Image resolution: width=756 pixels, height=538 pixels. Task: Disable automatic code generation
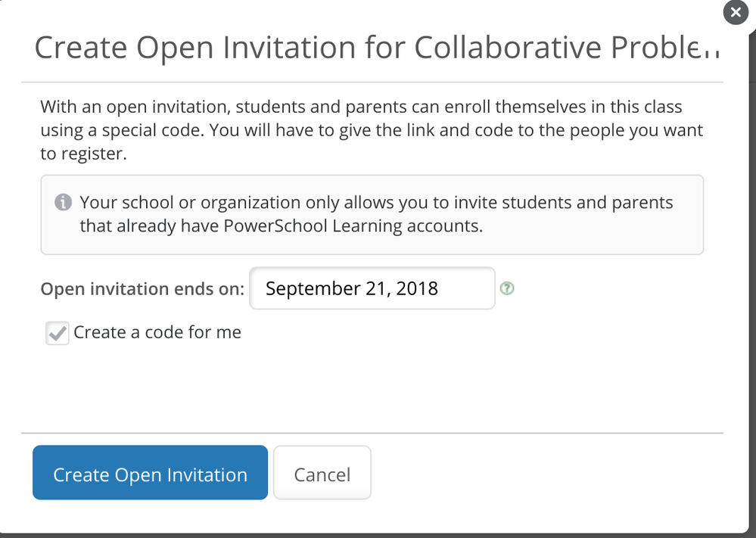(x=57, y=332)
